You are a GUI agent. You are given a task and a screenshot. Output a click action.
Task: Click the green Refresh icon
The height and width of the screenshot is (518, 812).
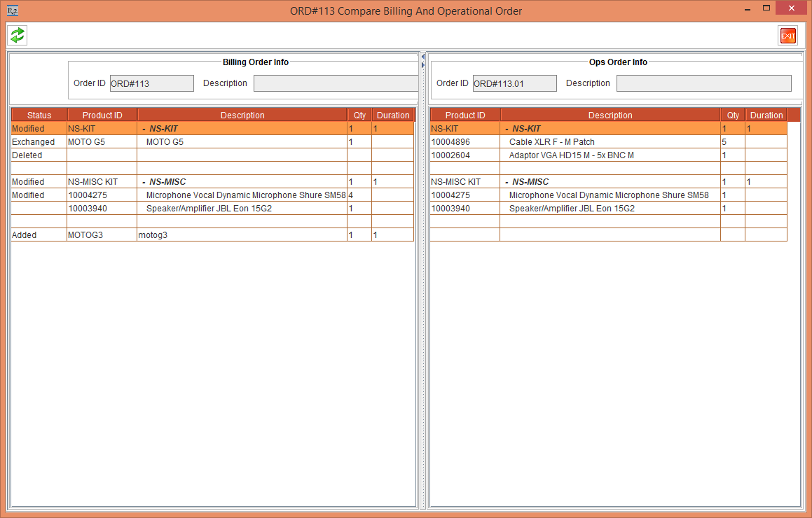click(18, 35)
